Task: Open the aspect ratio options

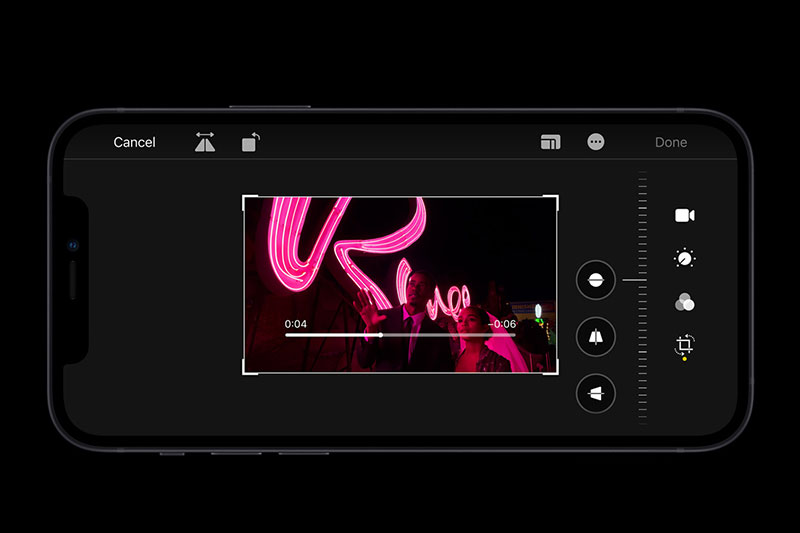Action: click(550, 142)
